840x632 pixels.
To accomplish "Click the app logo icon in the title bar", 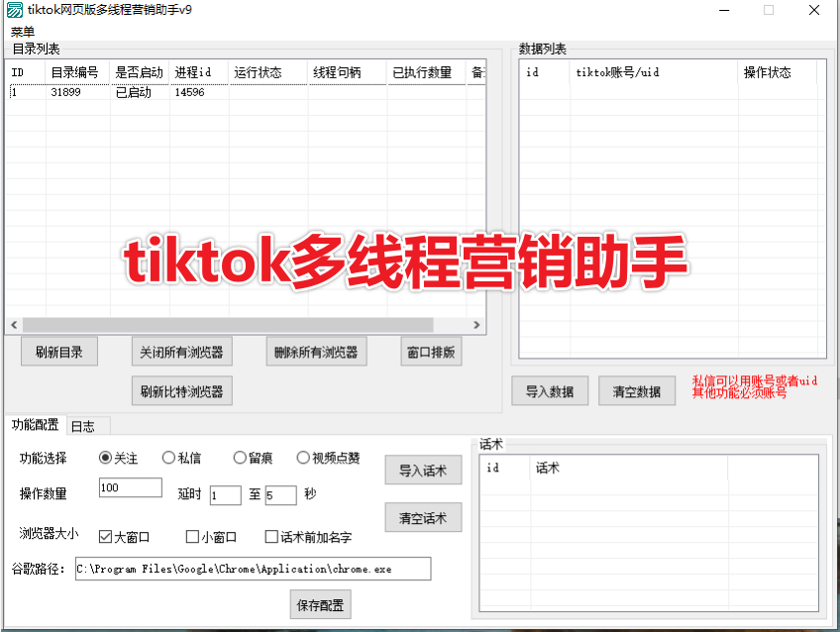I will point(15,10).
